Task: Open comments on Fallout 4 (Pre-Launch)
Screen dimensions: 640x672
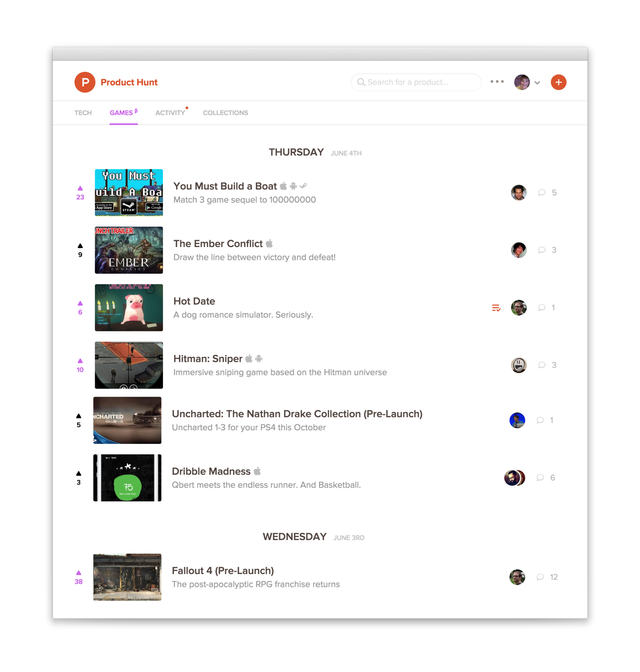Action: 547,577
